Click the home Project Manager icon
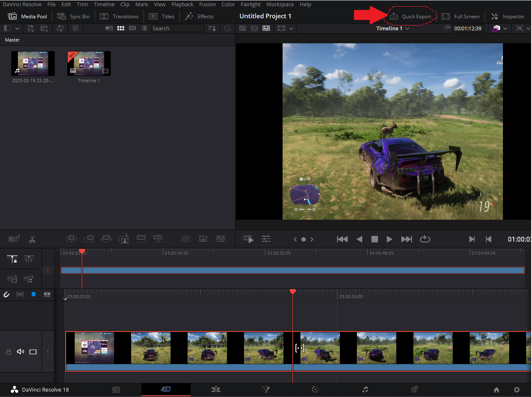This screenshot has height=397, width=532. [x=496, y=390]
